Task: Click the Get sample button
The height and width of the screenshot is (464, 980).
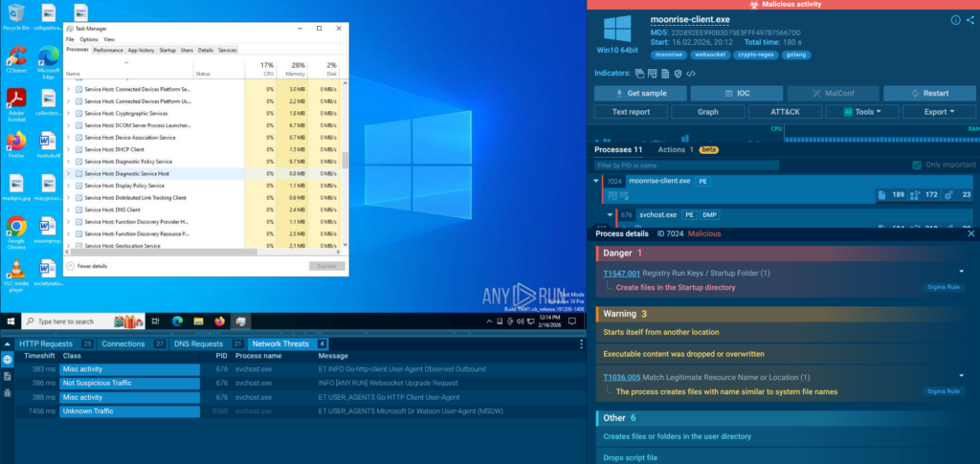Action: pos(639,93)
